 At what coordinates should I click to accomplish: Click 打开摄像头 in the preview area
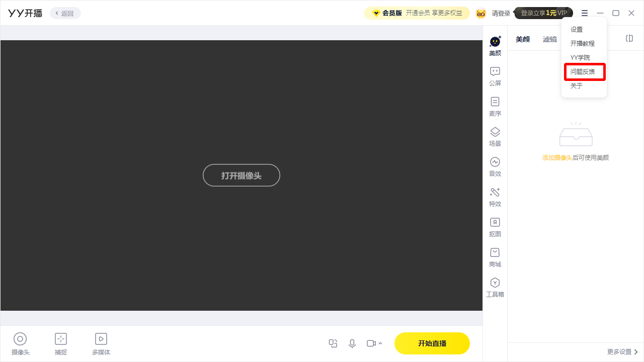[x=242, y=175]
